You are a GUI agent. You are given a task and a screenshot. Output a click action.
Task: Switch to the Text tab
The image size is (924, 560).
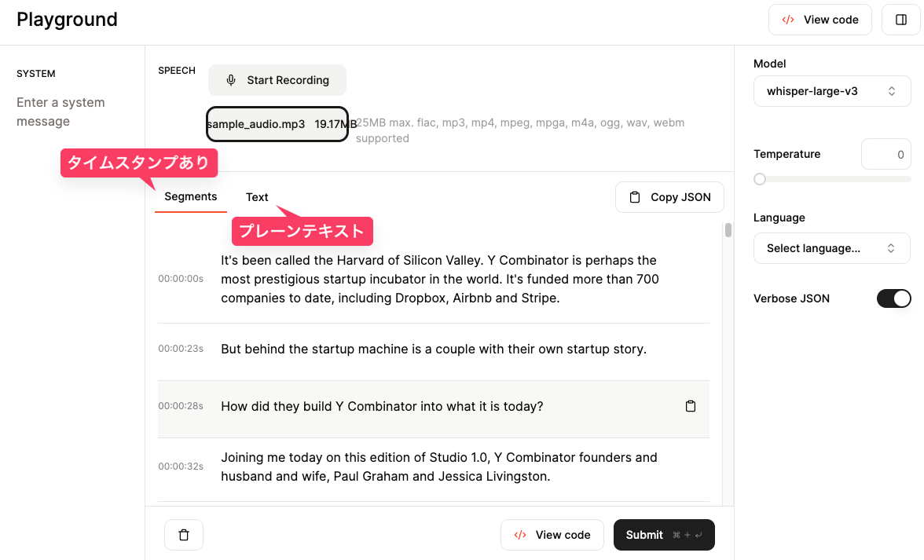click(x=257, y=197)
